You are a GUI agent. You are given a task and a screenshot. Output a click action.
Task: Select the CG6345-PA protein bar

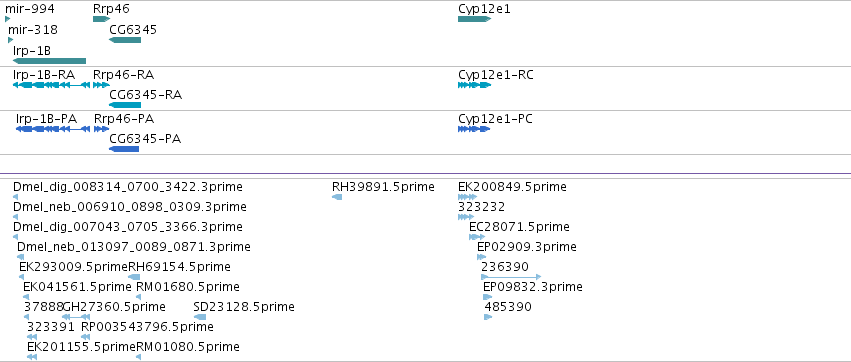point(124,149)
